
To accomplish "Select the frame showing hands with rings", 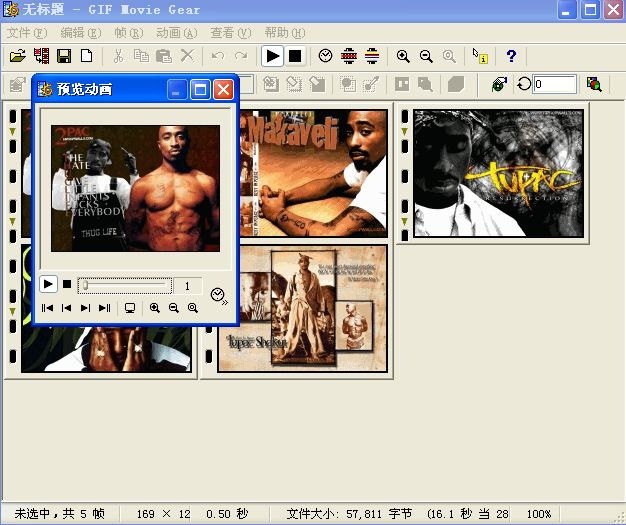I will click(107, 349).
